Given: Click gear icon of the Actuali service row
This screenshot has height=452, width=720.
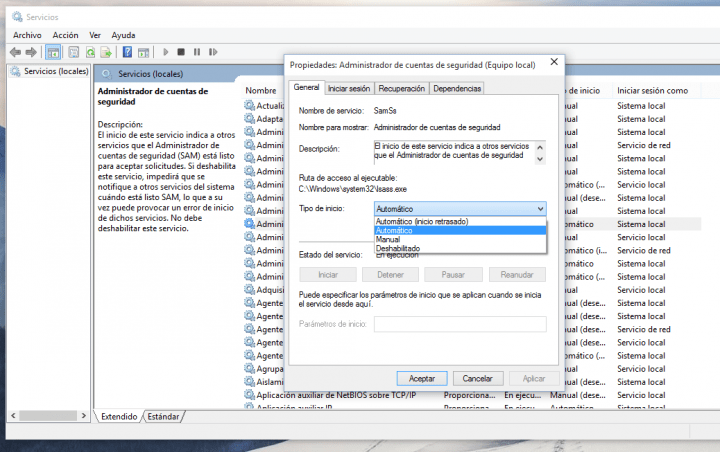Looking at the screenshot, I should 249,105.
